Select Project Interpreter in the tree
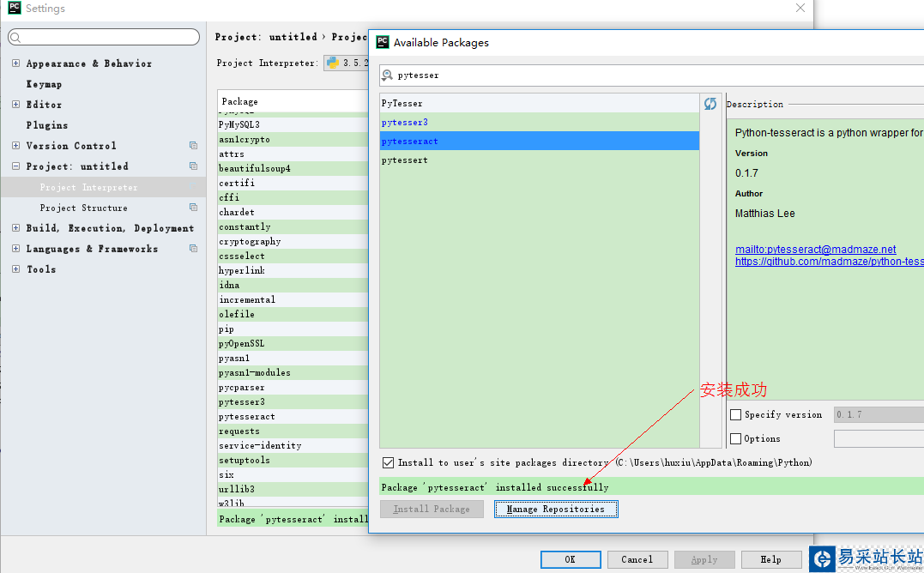Image resolution: width=924 pixels, height=573 pixels. click(x=88, y=187)
